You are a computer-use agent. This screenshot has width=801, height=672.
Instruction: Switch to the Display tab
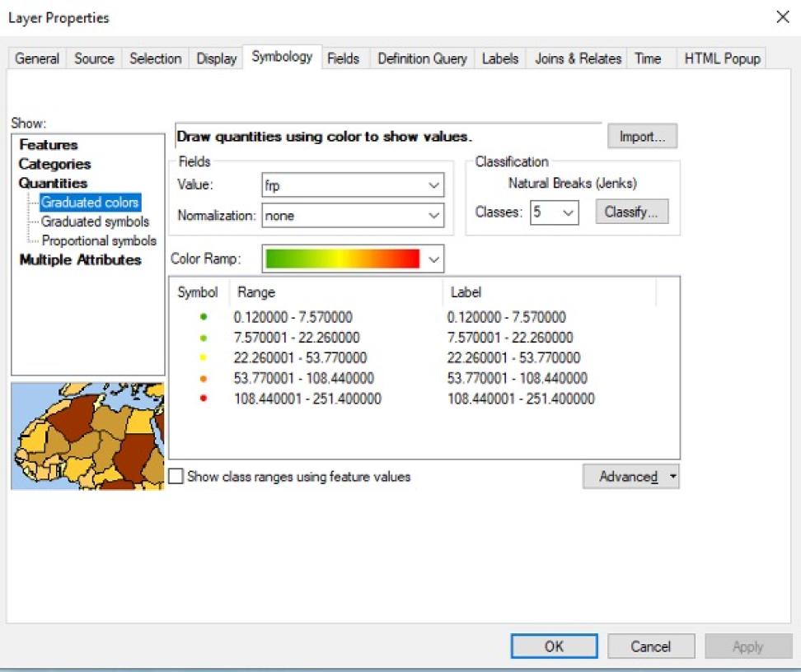[x=217, y=58]
